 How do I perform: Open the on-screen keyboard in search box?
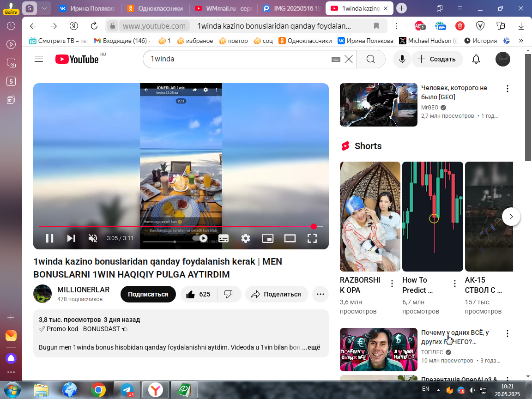tap(336, 59)
